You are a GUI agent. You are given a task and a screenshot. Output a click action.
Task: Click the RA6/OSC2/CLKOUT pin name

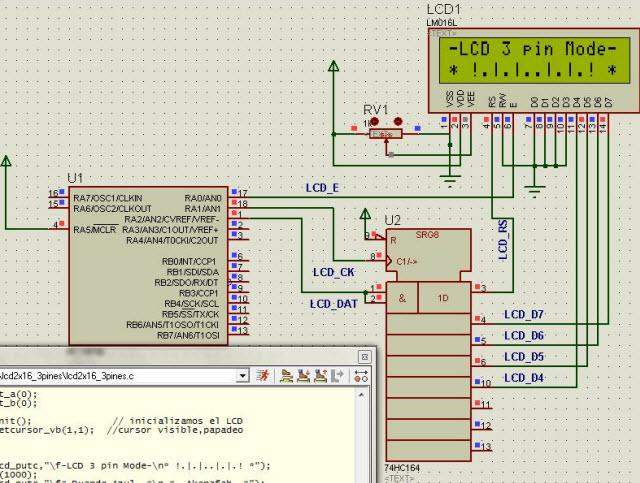[112, 209]
